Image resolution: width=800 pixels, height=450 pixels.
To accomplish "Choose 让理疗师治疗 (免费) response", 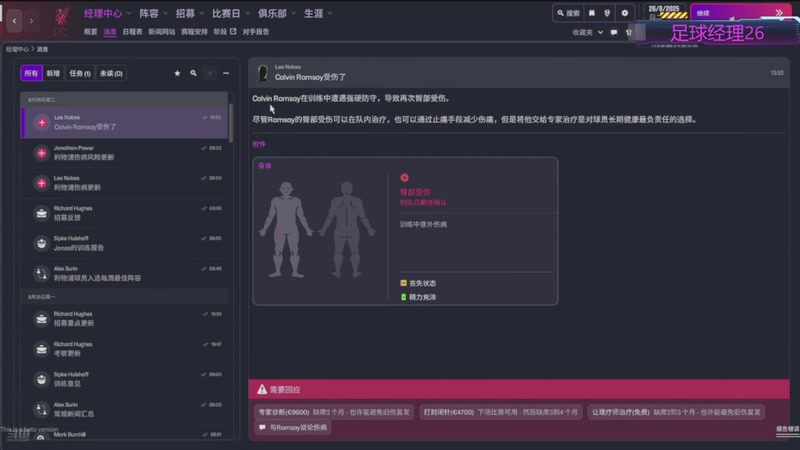I will pos(676,412).
